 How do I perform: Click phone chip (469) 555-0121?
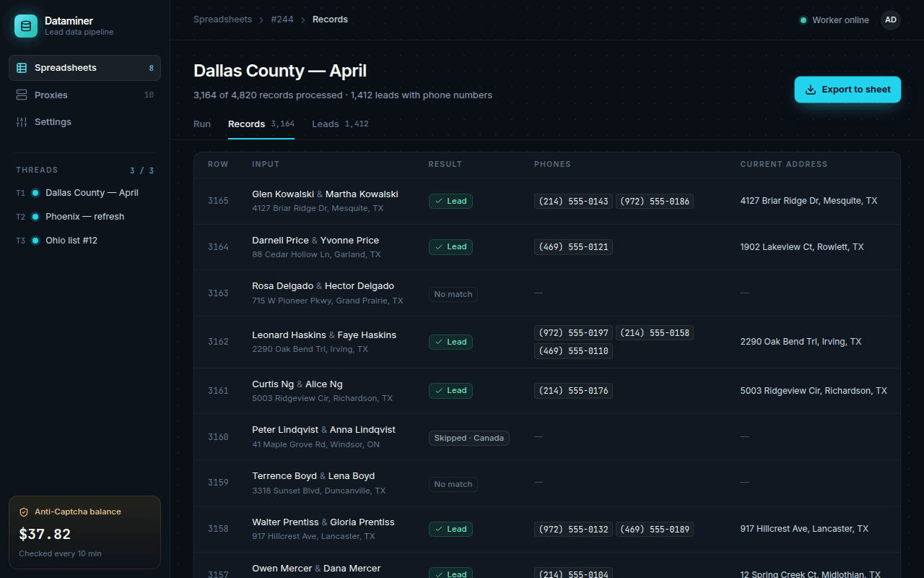pyautogui.click(x=573, y=247)
